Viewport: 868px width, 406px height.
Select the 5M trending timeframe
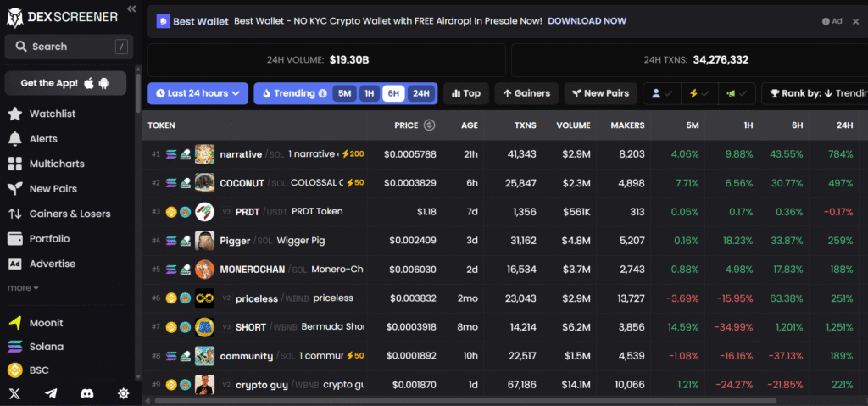click(x=344, y=93)
